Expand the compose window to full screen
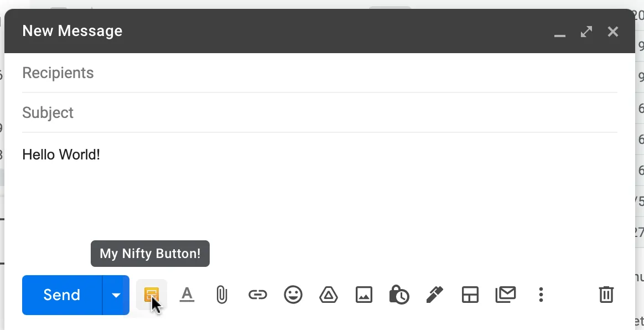 (586, 32)
